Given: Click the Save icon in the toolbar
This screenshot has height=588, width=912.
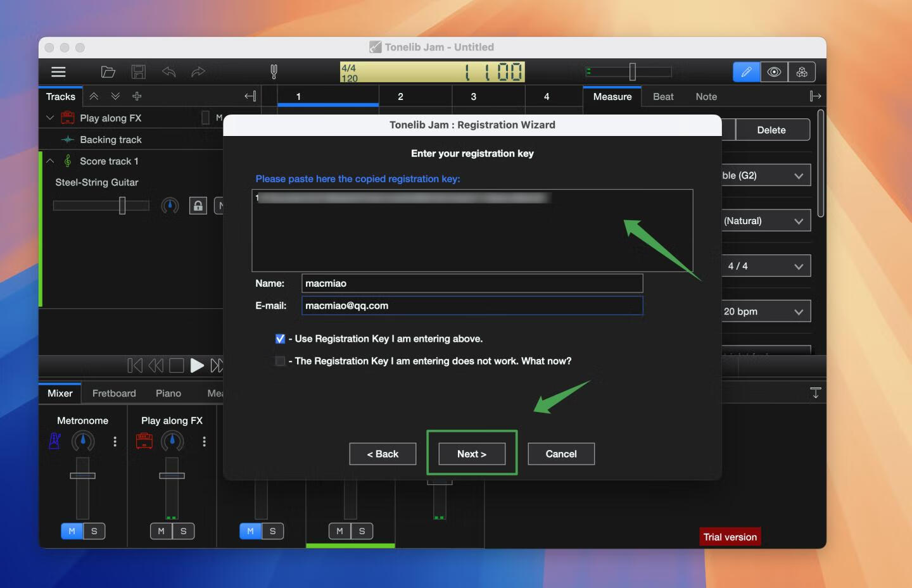Looking at the screenshot, I should pos(138,72).
